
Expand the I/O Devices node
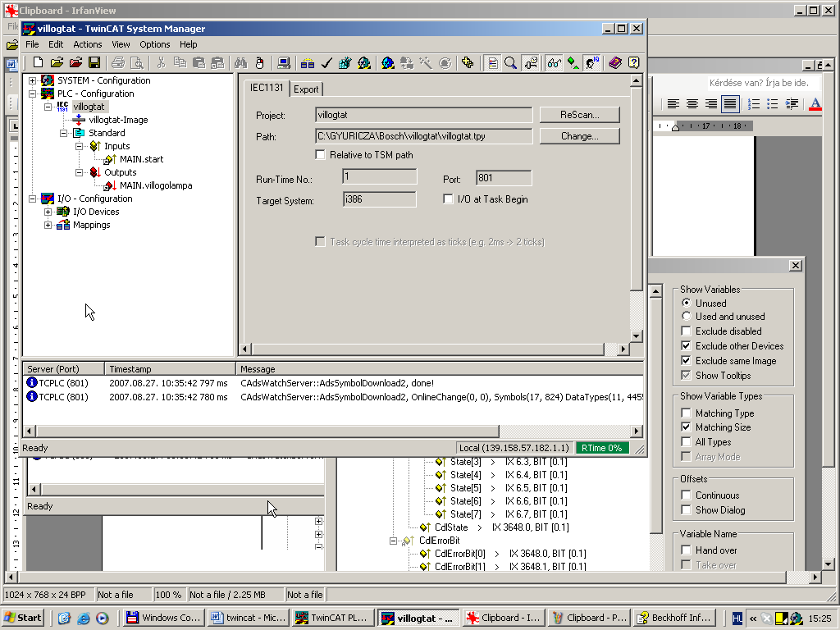(x=48, y=212)
